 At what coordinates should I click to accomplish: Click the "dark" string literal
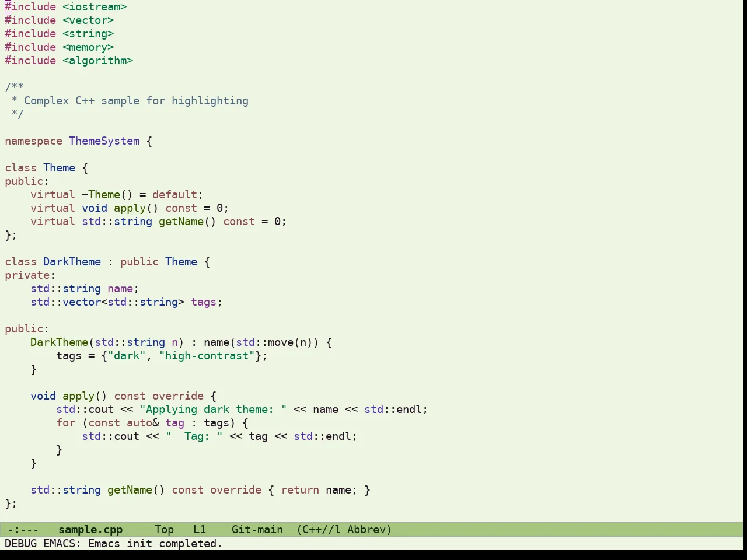(x=127, y=356)
